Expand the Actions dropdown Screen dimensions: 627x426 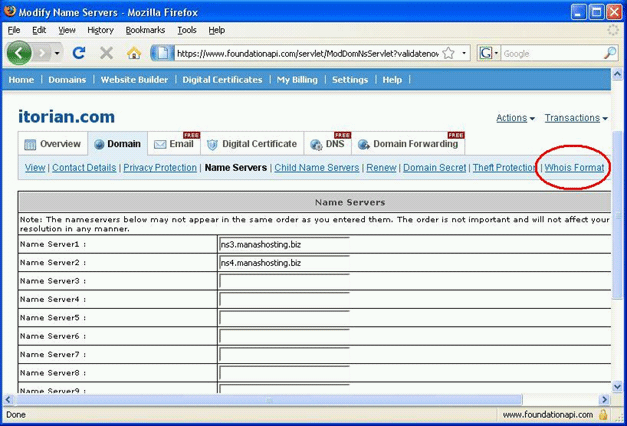point(515,118)
